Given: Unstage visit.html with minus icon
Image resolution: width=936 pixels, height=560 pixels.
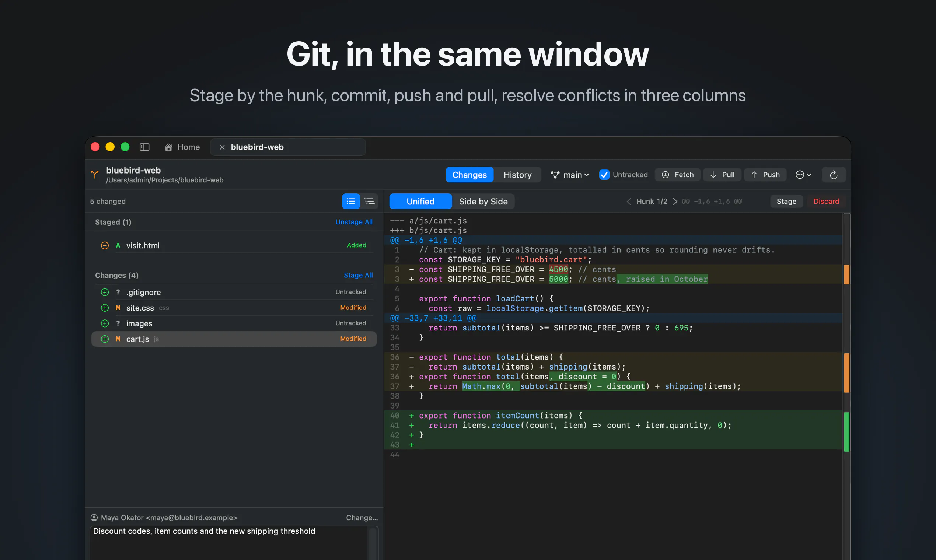Looking at the screenshot, I should [x=105, y=246].
